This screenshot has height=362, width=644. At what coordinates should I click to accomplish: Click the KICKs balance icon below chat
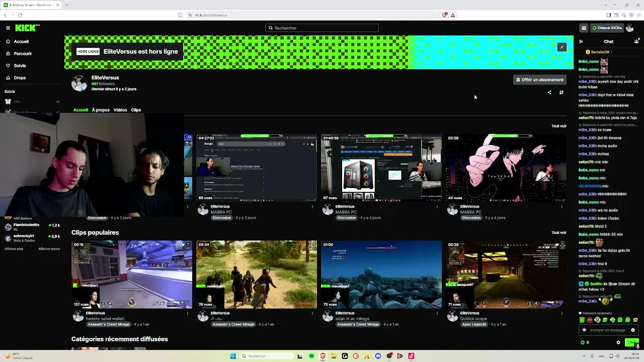(x=583, y=342)
